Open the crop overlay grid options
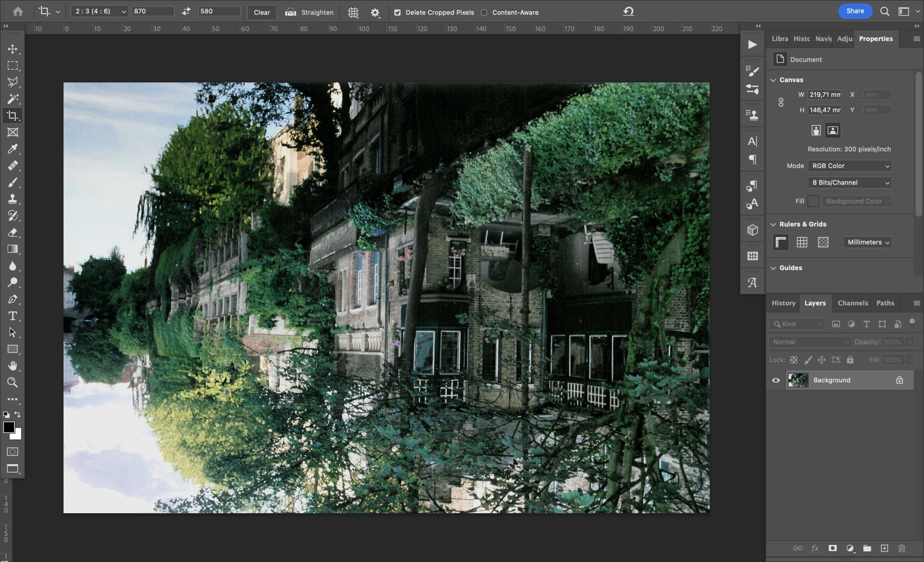Viewport: 924px width, 562px height. (x=353, y=12)
